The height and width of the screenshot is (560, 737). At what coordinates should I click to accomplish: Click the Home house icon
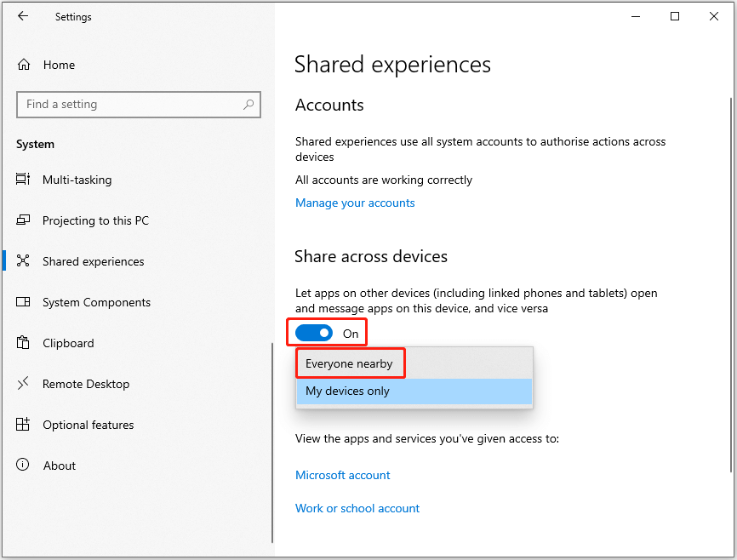tap(24, 65)
